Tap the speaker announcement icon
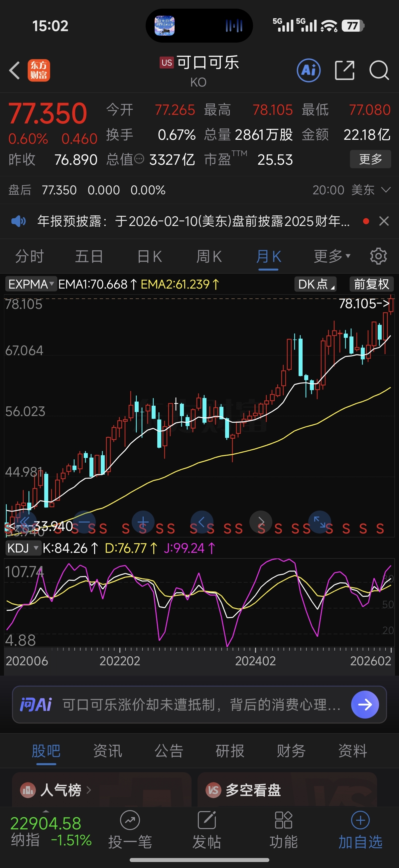Image resolution: width=399 pixels, height=868 pixels. pos(18,221)
